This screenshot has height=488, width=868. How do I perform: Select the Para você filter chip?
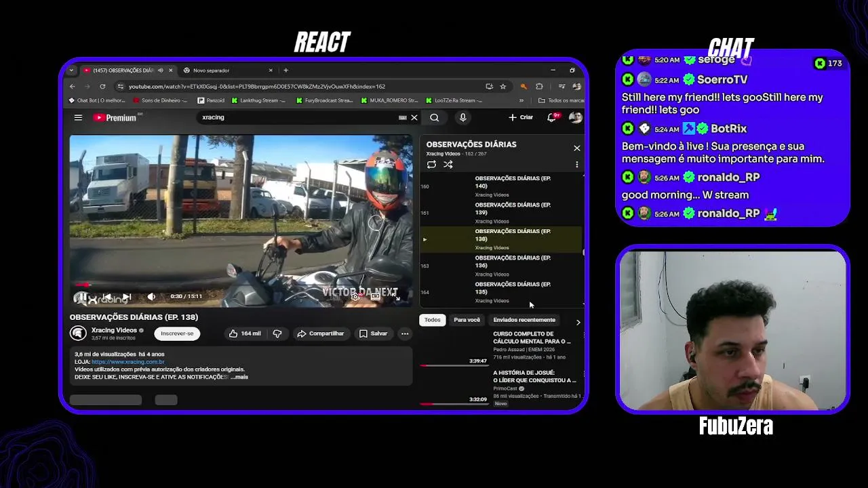pyautogui.click(x=467, y=320)
